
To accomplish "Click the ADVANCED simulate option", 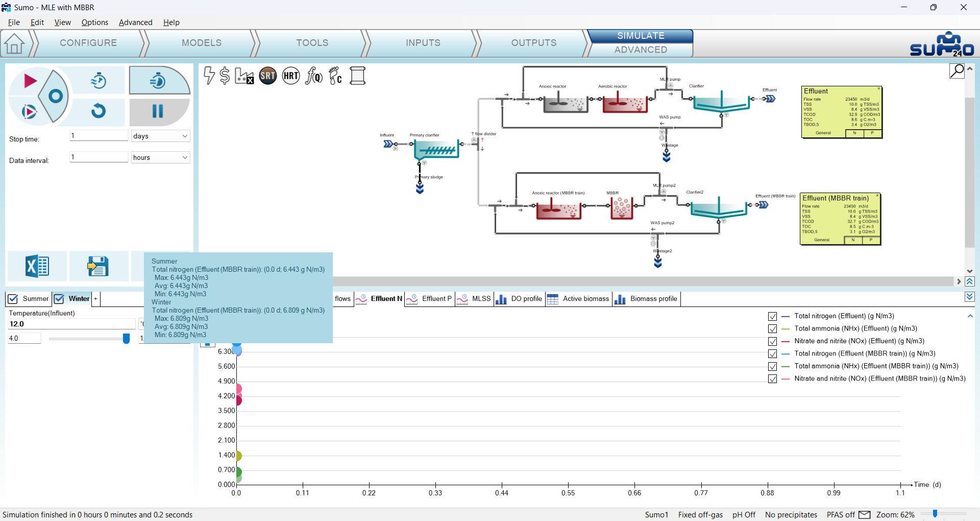I will pos(641,50).
